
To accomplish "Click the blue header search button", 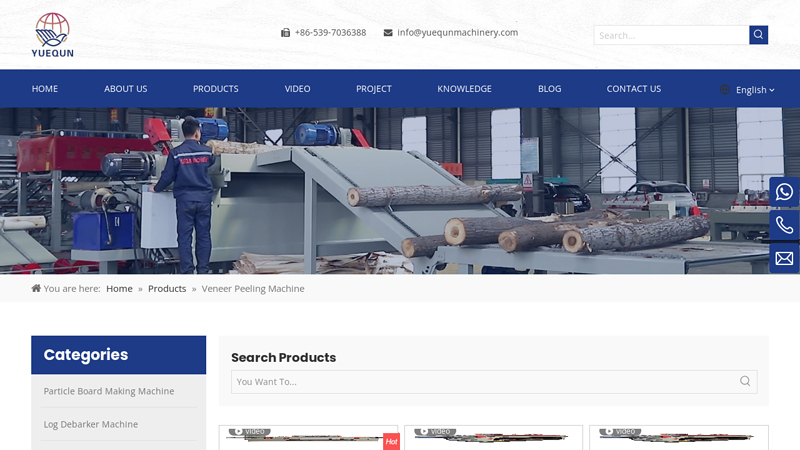I will point(758,35).
